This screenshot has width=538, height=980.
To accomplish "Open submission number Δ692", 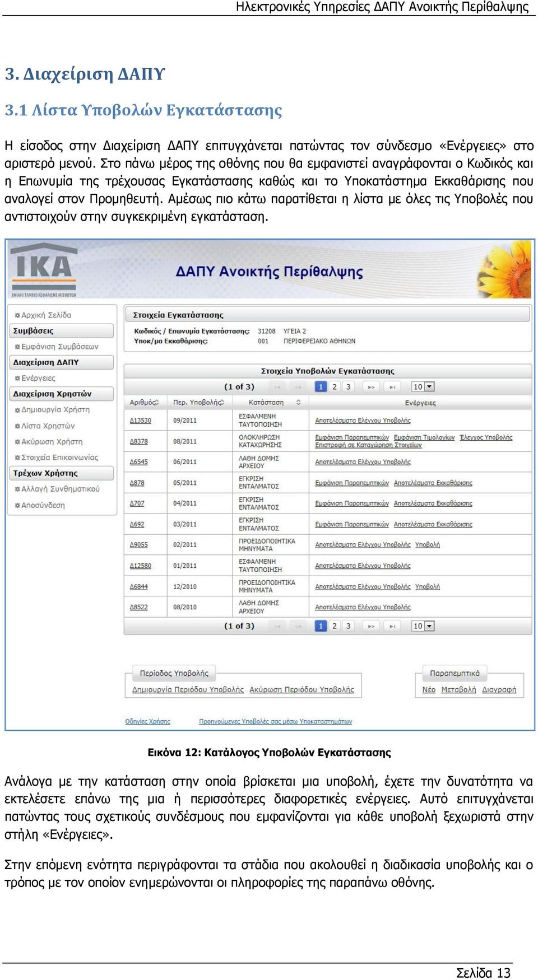I will tap(137, 524).
